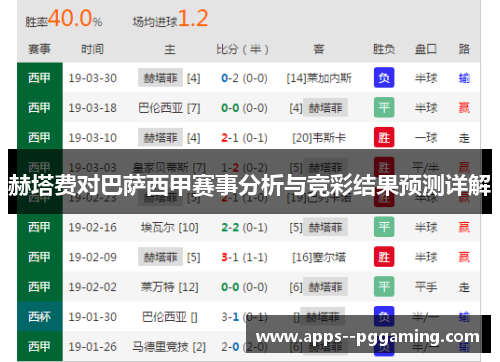Click the 平 badge in the 19-02-02 row

(384, 287)
